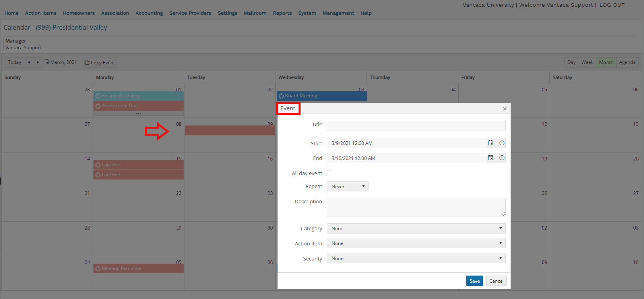Open the Board Meeting event
This screenshot has width=644, height=299.
322,96
